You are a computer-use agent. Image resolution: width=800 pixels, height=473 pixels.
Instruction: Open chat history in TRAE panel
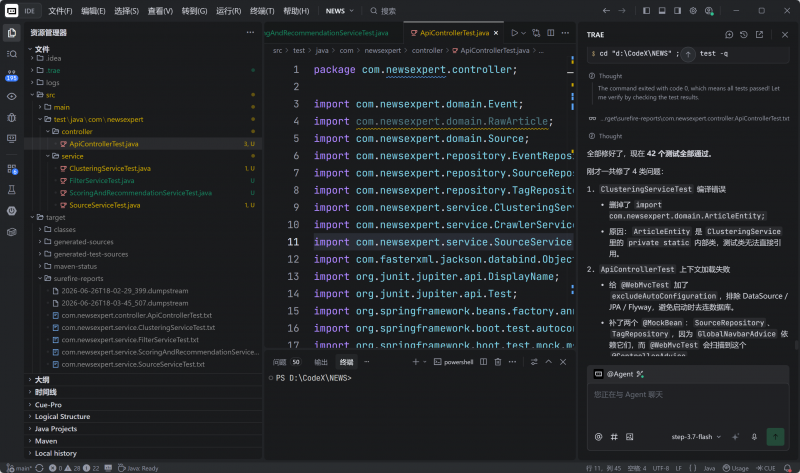tap(744, 35)
